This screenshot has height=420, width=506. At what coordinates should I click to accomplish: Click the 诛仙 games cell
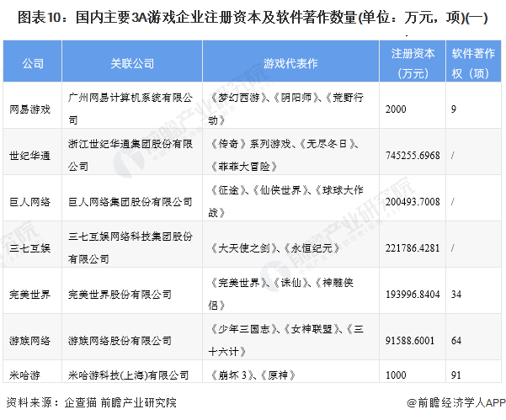[290, 290]
